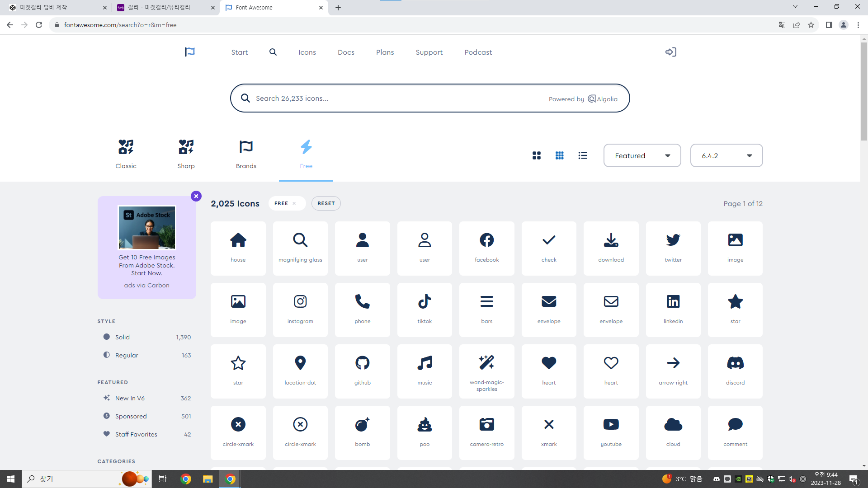Screen dimensions: 868x488
Task: Open Chrome tab search chevron
Action: click(x=795, y=7)
